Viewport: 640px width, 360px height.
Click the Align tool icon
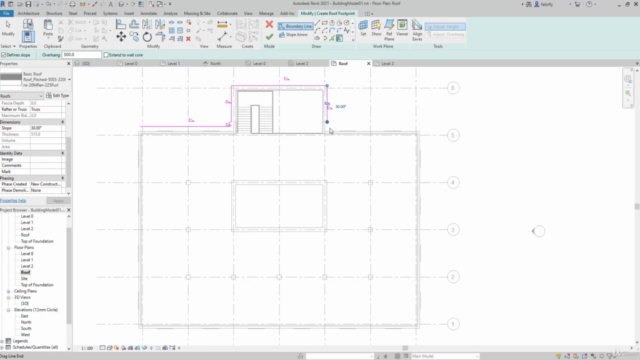(121, 24)
